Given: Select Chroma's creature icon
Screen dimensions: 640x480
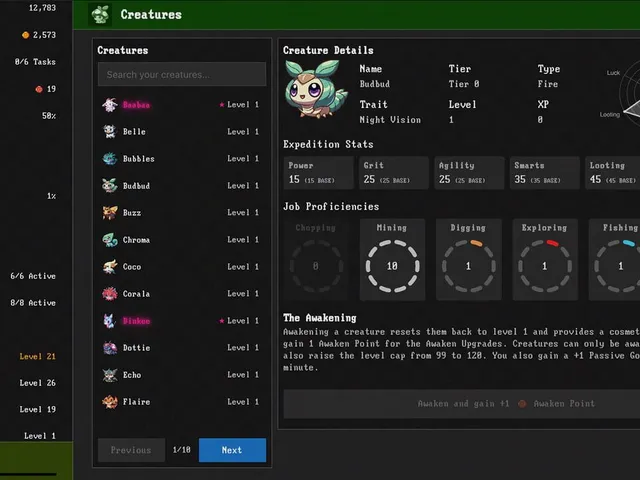Looking at the screenshot, I should pyautogui.click(x=110, y=240).
